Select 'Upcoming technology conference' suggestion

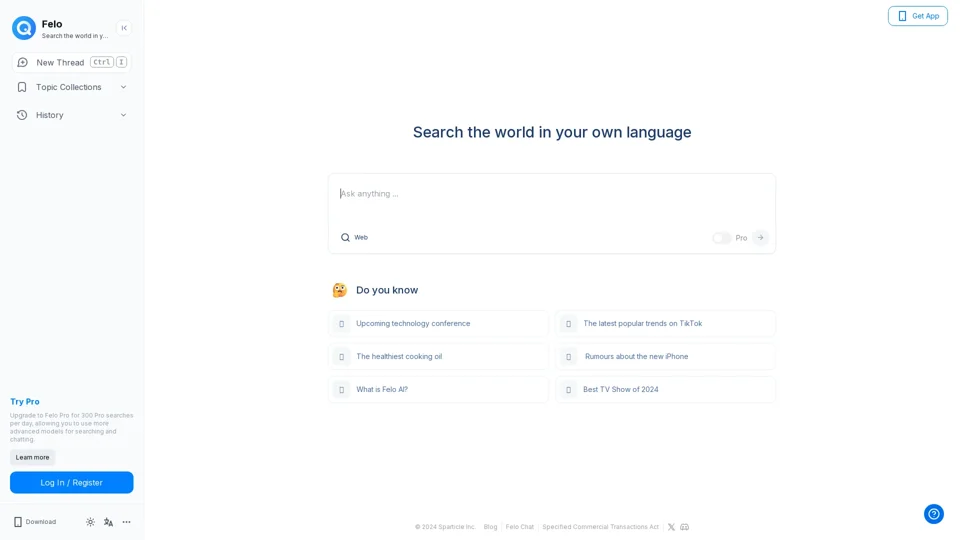(x=438, y=323)
